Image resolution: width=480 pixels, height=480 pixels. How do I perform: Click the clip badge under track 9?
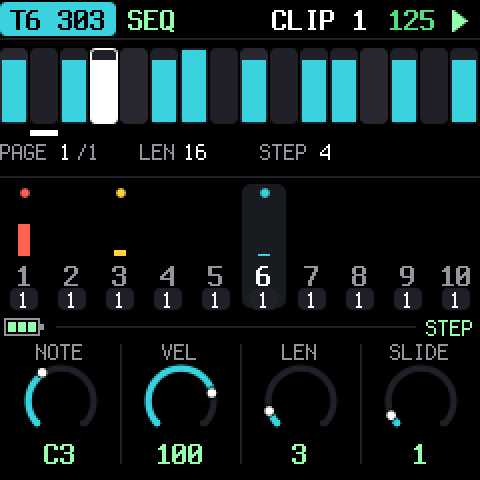[x=408, y=300]
